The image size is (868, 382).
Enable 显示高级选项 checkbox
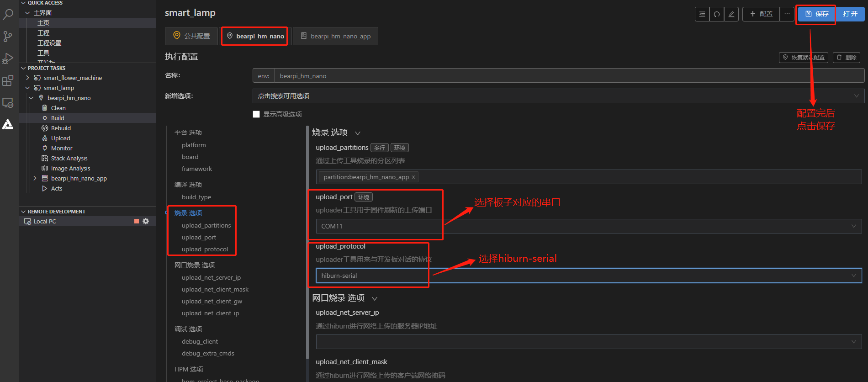coord(256,114)
